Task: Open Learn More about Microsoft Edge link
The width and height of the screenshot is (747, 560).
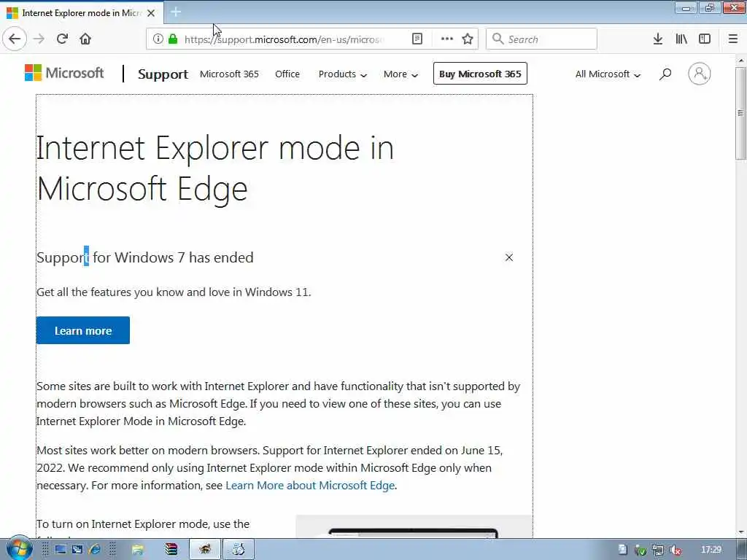Action: coord(310,485)
